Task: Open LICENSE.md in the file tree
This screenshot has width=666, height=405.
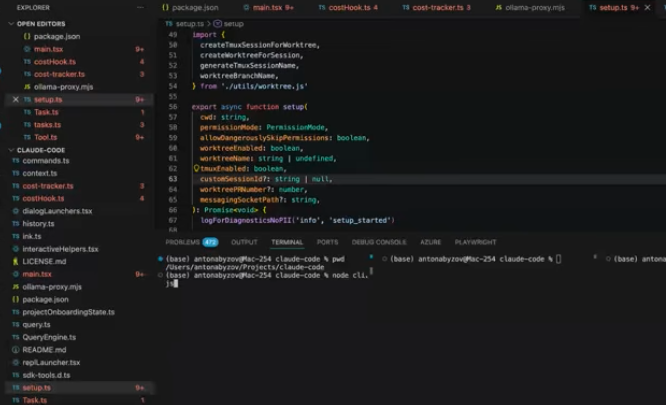Action: pyautogui.click(x=44, y=262)
